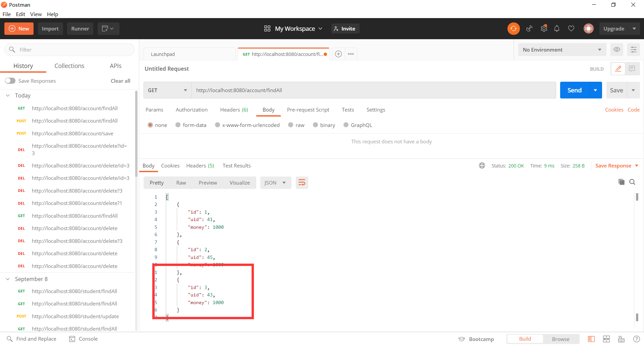Click the sync status icon
The height and width of the screenshot is (345, 644).
pos(513,28)
